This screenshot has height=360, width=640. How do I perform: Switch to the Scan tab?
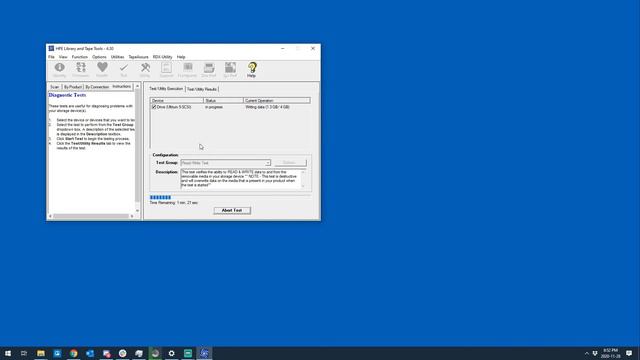(x=55, y=87)
